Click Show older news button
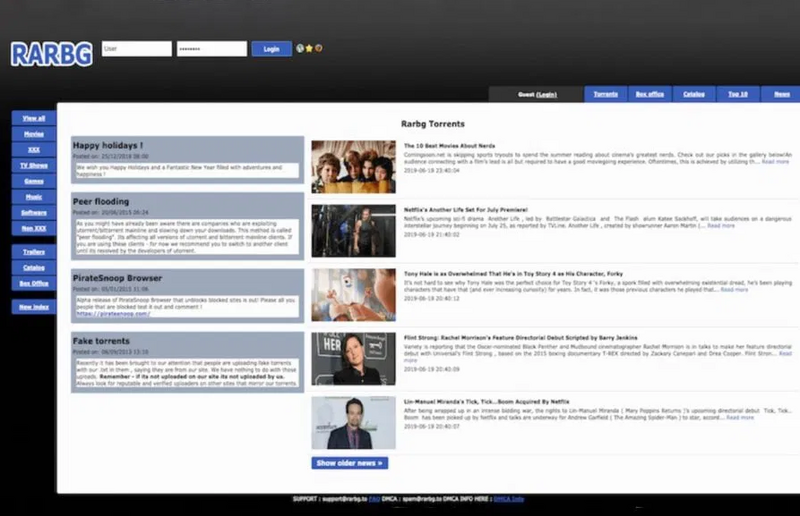Image resolution: width=800 pixels, height=516 pixels. (x=349, y=463)
